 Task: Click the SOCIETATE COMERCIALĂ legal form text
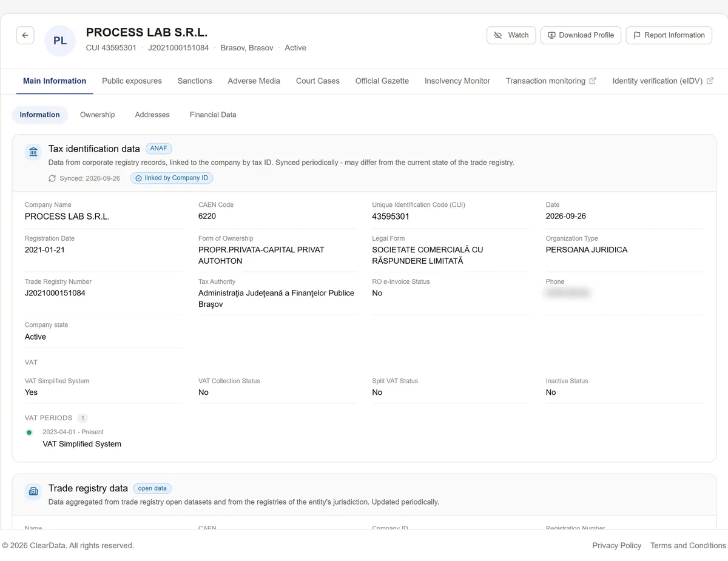click(x=428, y=255)
